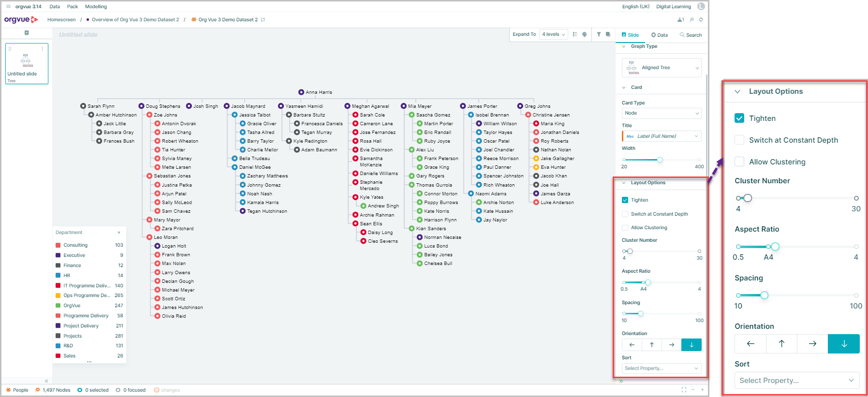Click the sync arrows icon next to fx

tap(701, 20)
